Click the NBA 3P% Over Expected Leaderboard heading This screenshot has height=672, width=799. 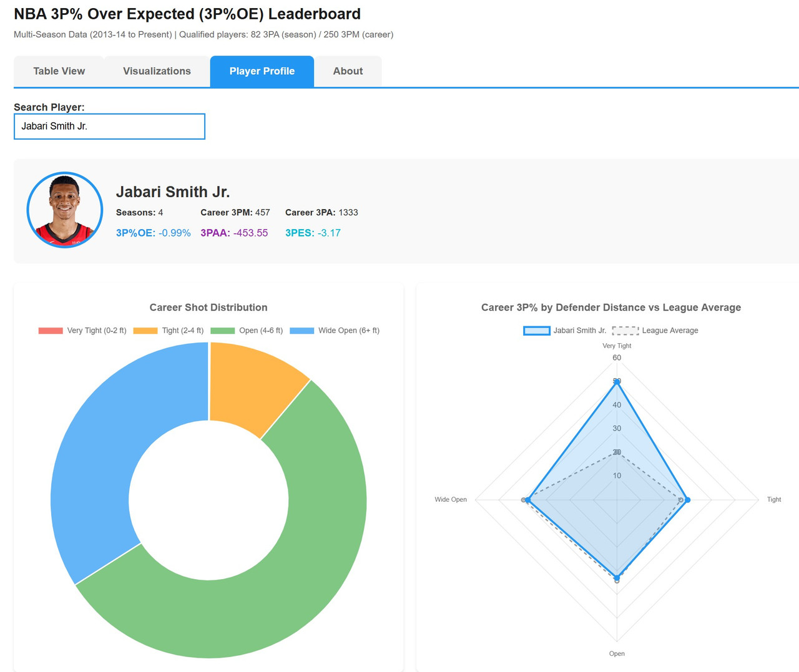(x=187, y=14)
